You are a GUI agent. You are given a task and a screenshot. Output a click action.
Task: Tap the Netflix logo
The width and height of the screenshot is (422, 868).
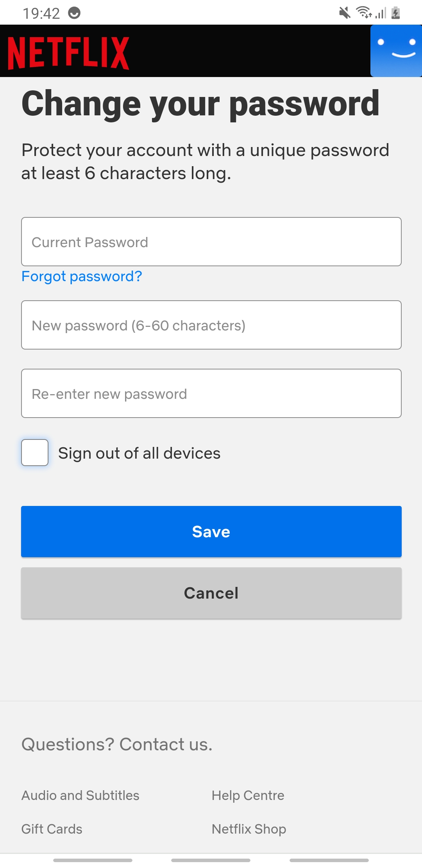pos(68,53)
